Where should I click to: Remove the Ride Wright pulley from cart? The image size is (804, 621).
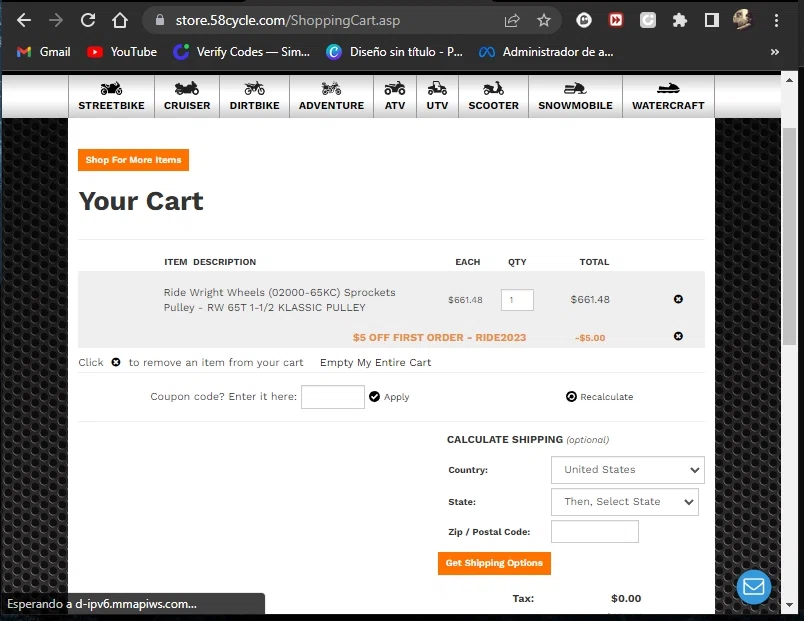[678, 299]
